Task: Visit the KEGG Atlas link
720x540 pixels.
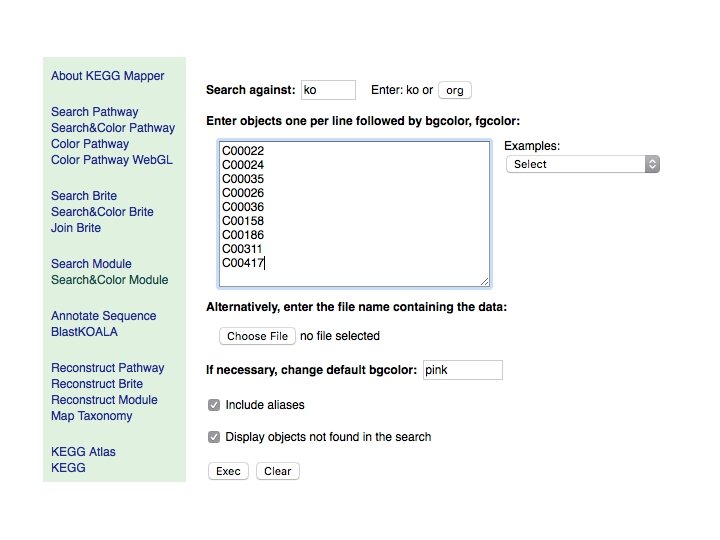Action: click(83, 452)
